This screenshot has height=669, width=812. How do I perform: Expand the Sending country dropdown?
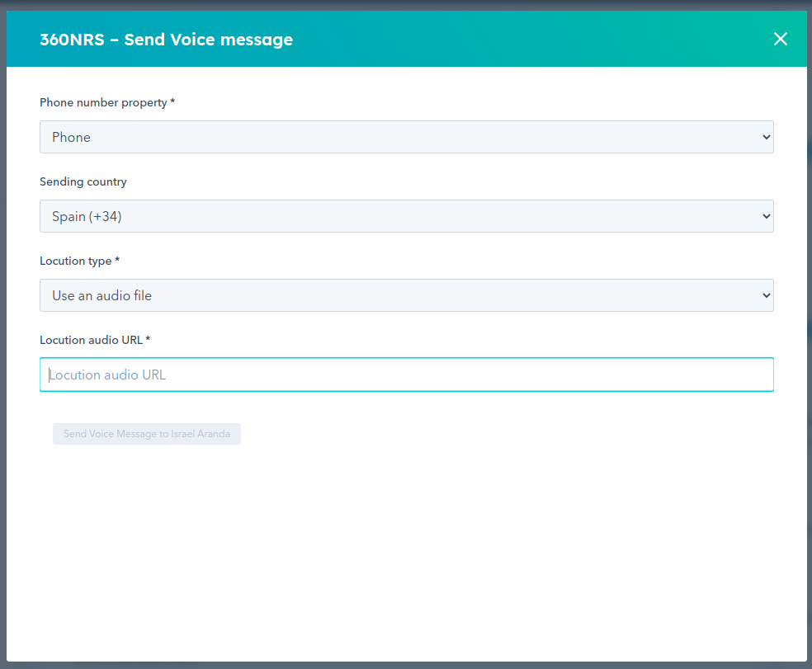pyautogui.click(x=406, y=216)
